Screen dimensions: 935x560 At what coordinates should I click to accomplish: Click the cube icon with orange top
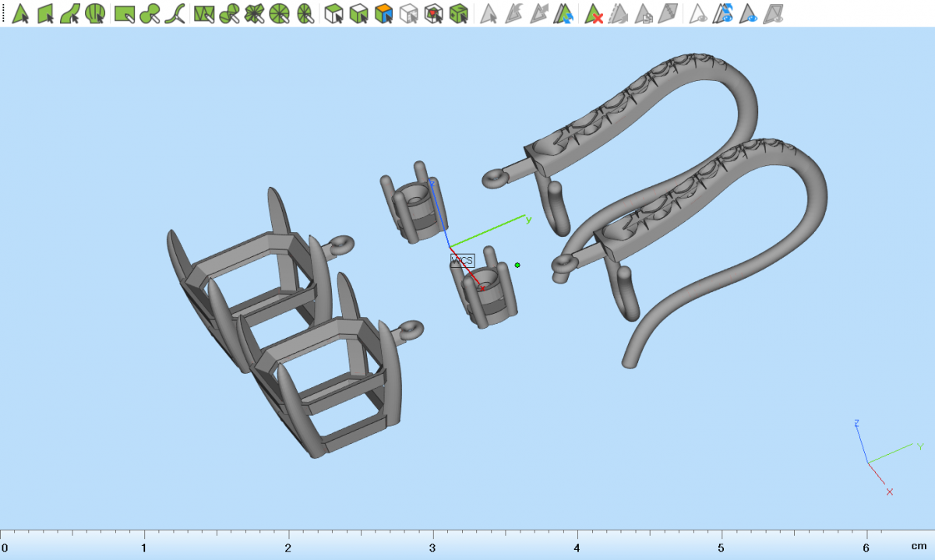[383, 13]
